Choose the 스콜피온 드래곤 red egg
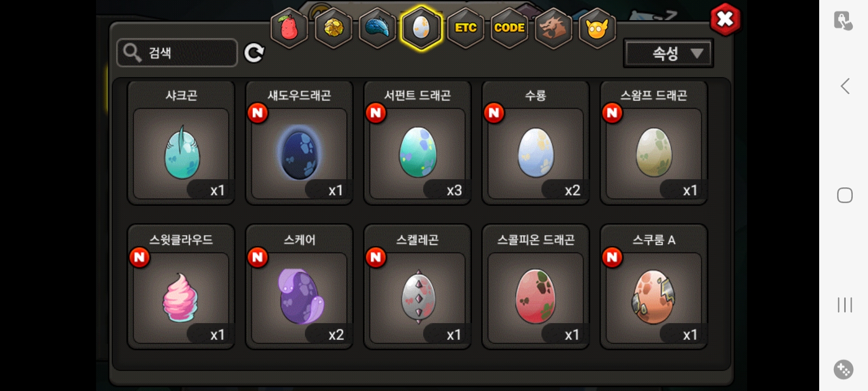This screenshot has width=868, height=391. pos(536,287)
